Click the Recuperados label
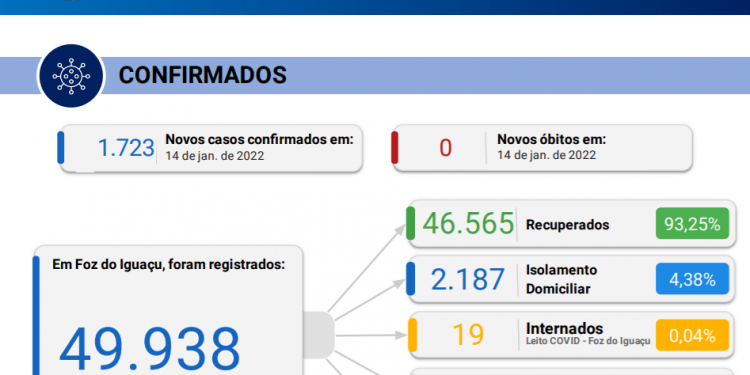 (x=567, y=225)
